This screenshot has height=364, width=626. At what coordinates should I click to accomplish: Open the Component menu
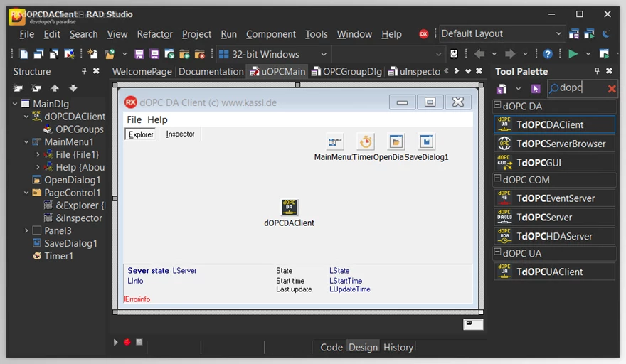pyautogui.click(x=271, y=34)
